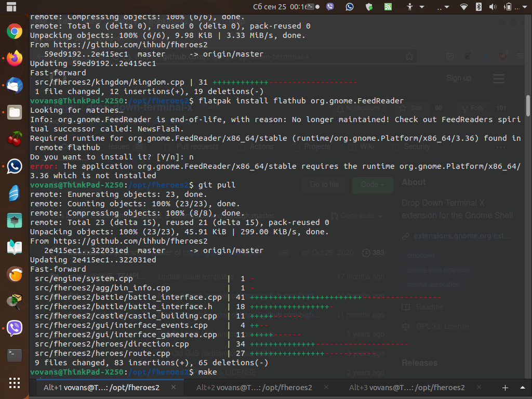Add a new terminal tab
532x399 pixels.
pyautogui.click(x=505, y=388)
